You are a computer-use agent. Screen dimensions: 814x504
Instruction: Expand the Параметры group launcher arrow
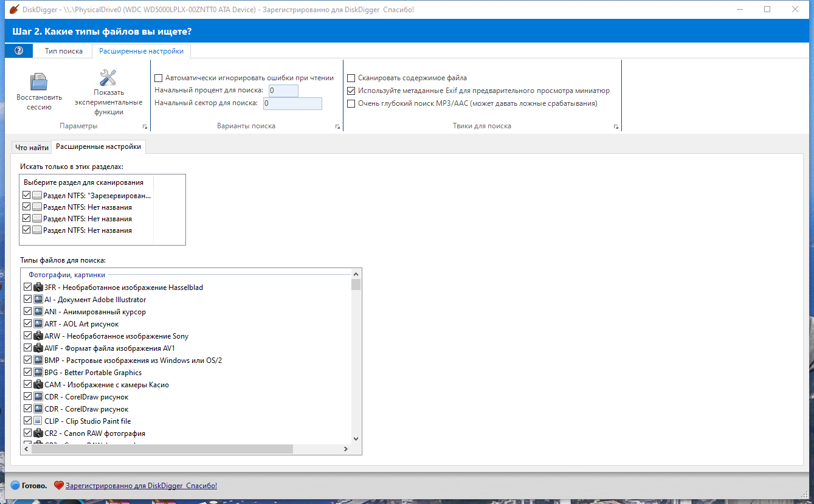[x=145, y=126]
